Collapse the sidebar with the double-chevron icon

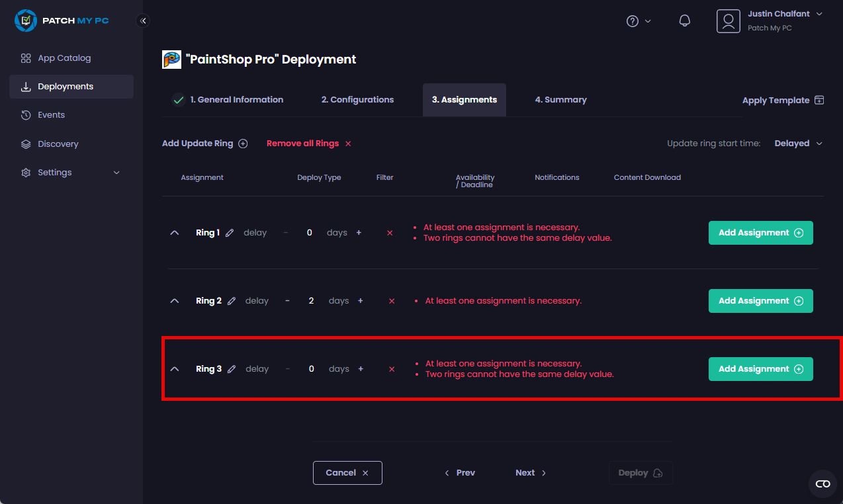[x=143, y=21]
